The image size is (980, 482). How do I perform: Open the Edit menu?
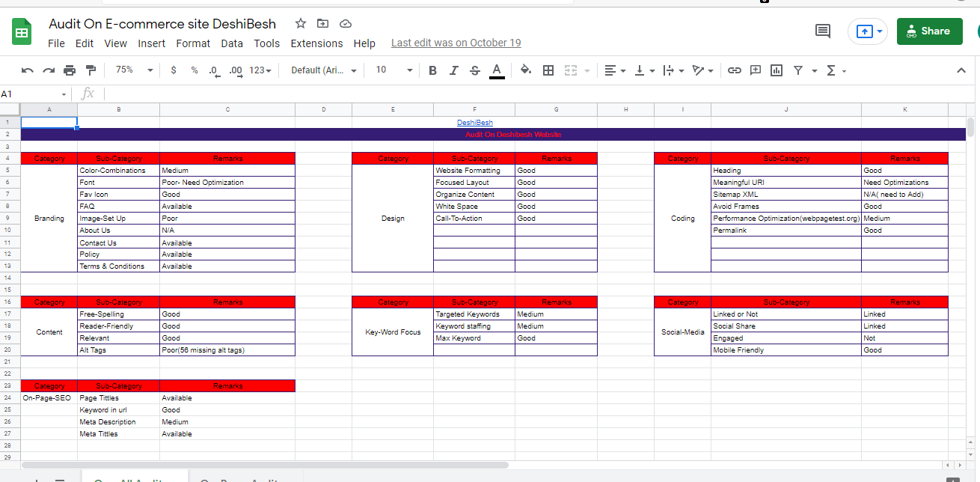[x=85, y=43]
